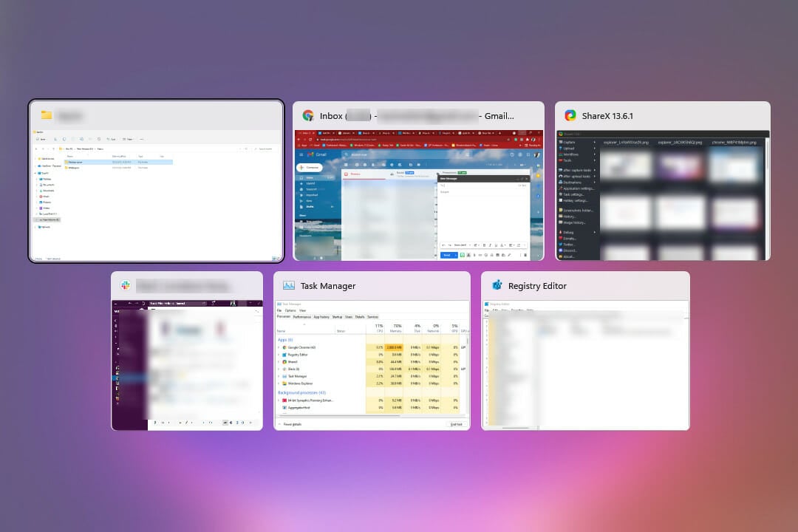Click the Google Chrome icon in Task Manager's process list

coord(284,347)
